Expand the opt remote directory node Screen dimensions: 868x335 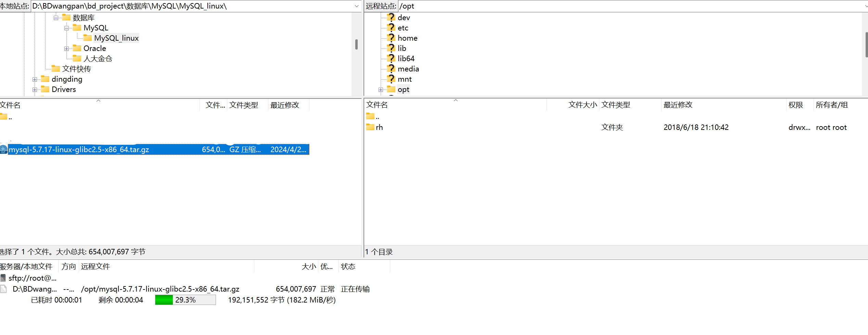coord(381,90)
